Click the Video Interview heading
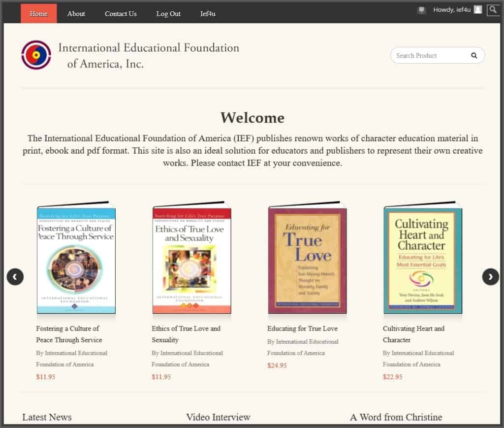This screenshot has height=428, width=504. pyautogui.click(x=218, y=417)
